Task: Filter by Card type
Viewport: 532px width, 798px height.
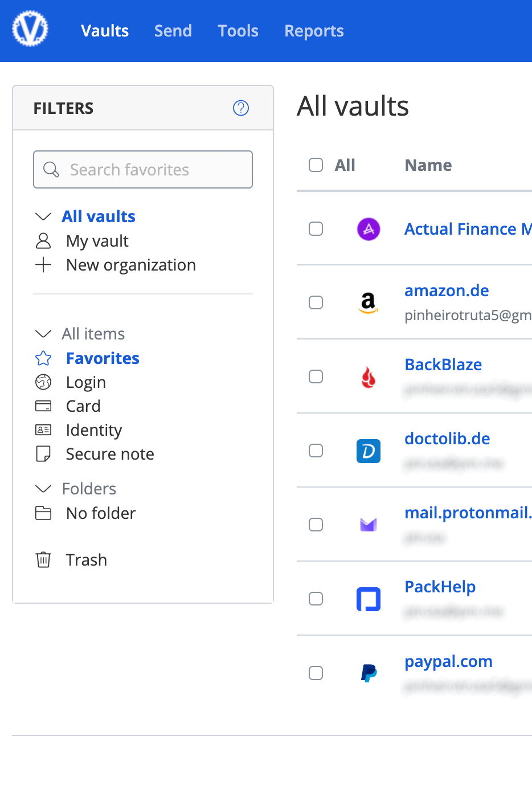Action: 83,406
